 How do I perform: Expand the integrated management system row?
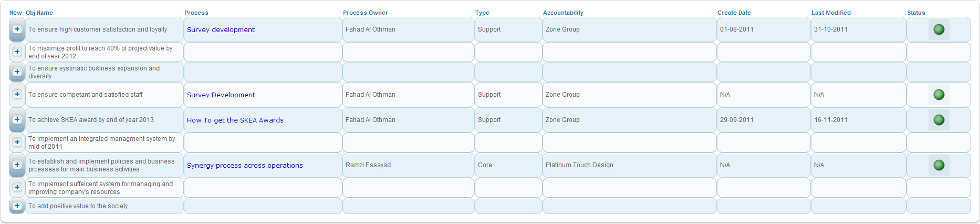(x=17, y=142)
